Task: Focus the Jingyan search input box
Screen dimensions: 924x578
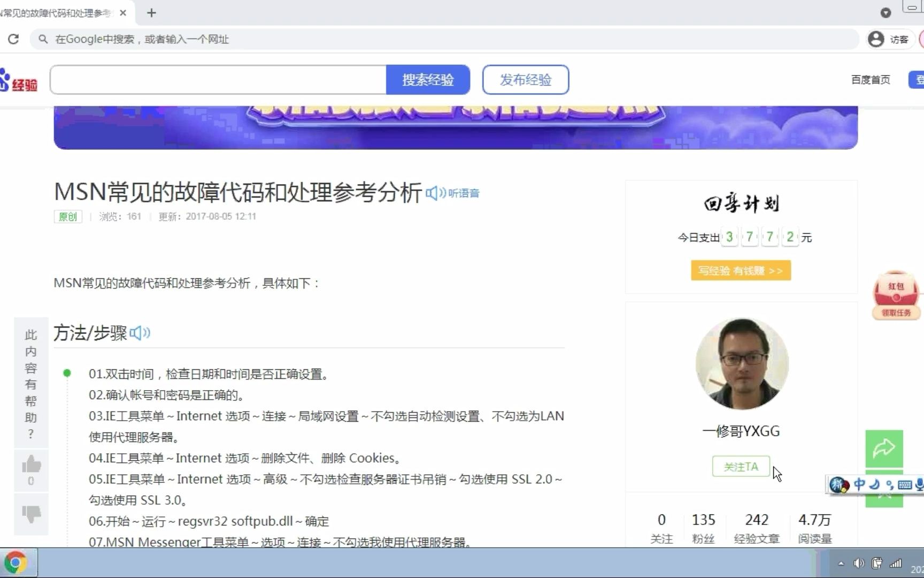Action: pos(218,80)
